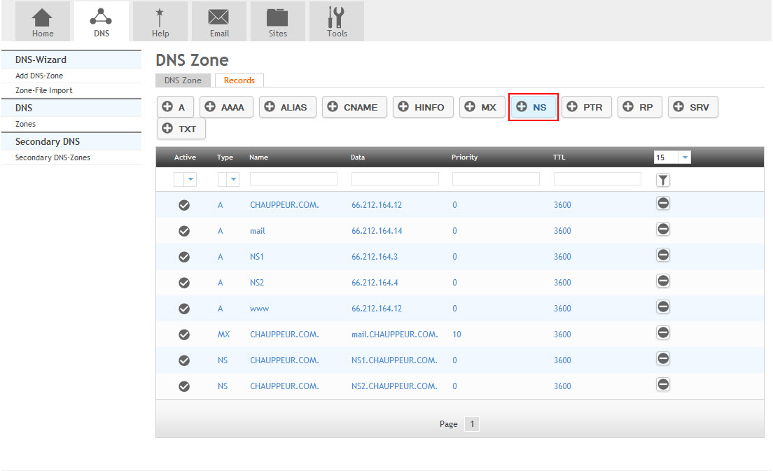Delete the MX record row
The image size is (773, 471).
click(663, 332)
